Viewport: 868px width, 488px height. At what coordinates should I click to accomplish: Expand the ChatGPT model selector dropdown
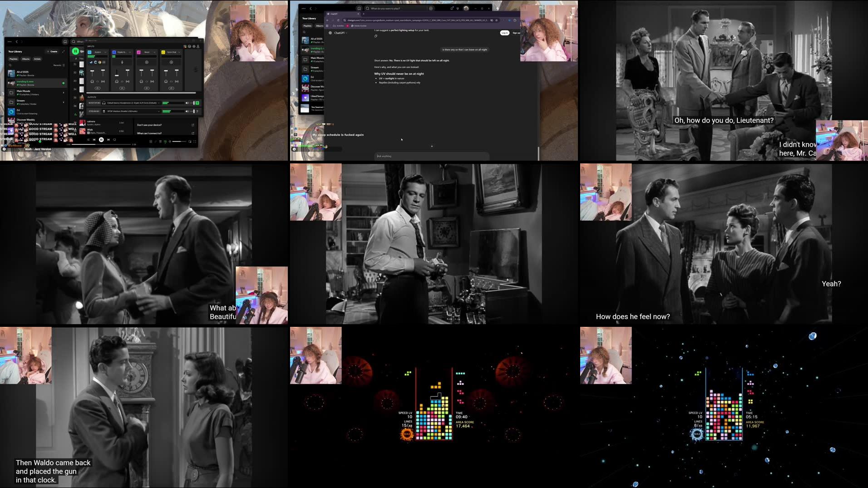340,33
